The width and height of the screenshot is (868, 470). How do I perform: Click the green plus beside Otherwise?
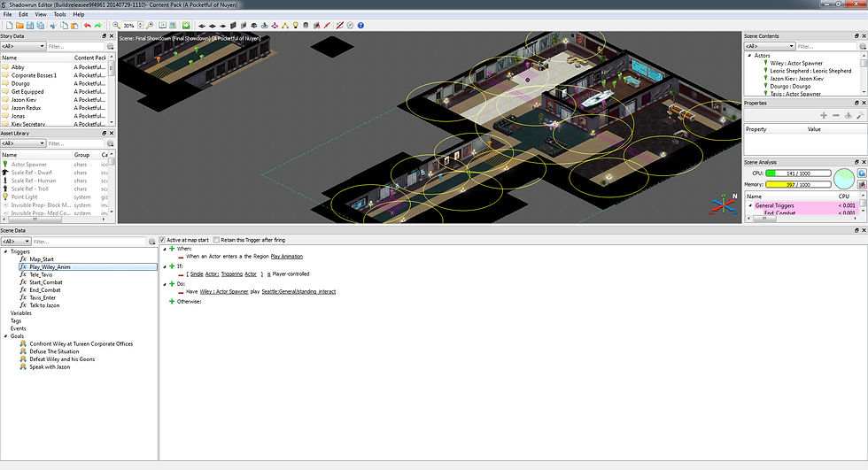pyautogui.click(x=172, y=301)
